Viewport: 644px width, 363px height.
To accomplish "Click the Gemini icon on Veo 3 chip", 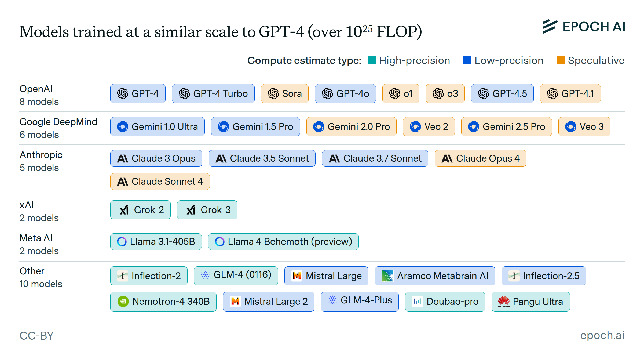I will 570,127.
